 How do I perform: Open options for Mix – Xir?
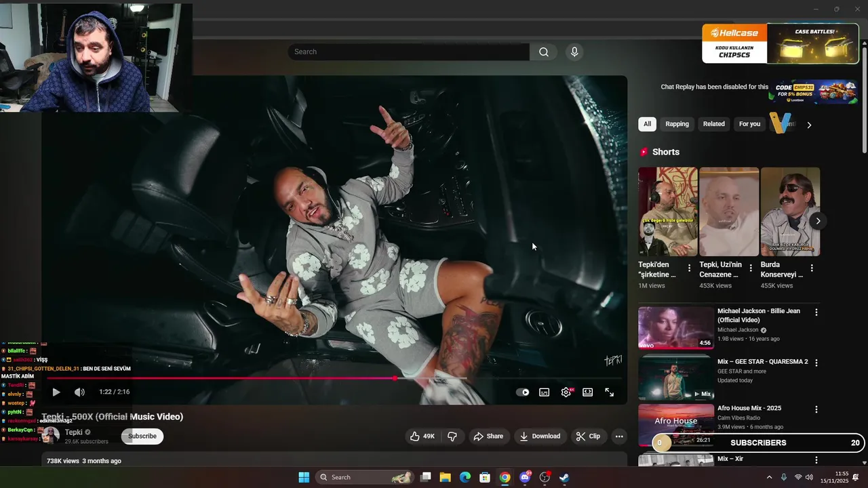(816, 460)
